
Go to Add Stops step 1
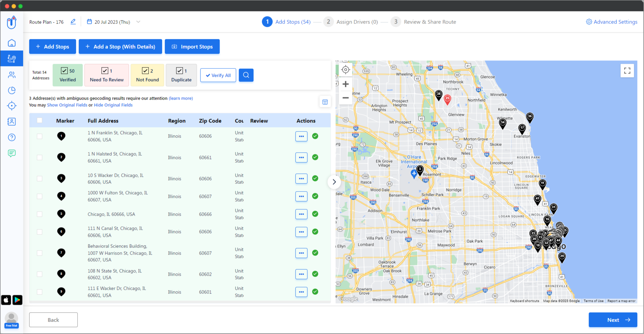point(286,22)
